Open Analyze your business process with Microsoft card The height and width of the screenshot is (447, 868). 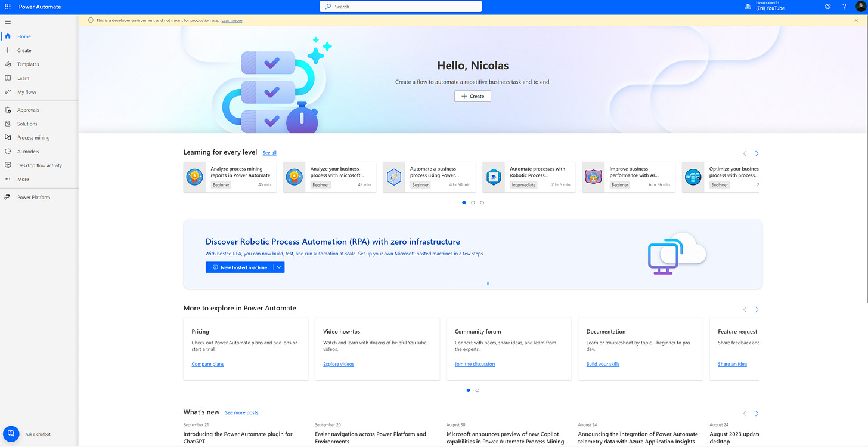[330, 177]
